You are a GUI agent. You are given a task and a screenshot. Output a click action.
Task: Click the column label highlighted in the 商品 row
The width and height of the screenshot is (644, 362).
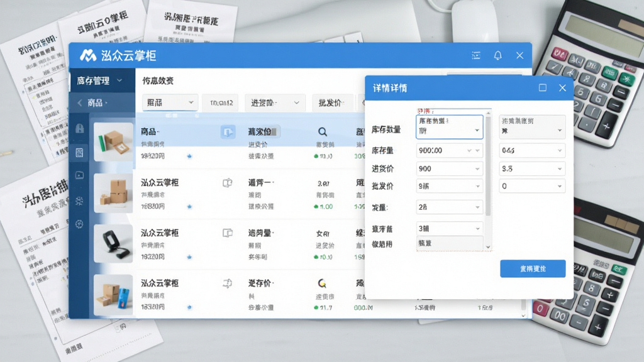(263, 132)
